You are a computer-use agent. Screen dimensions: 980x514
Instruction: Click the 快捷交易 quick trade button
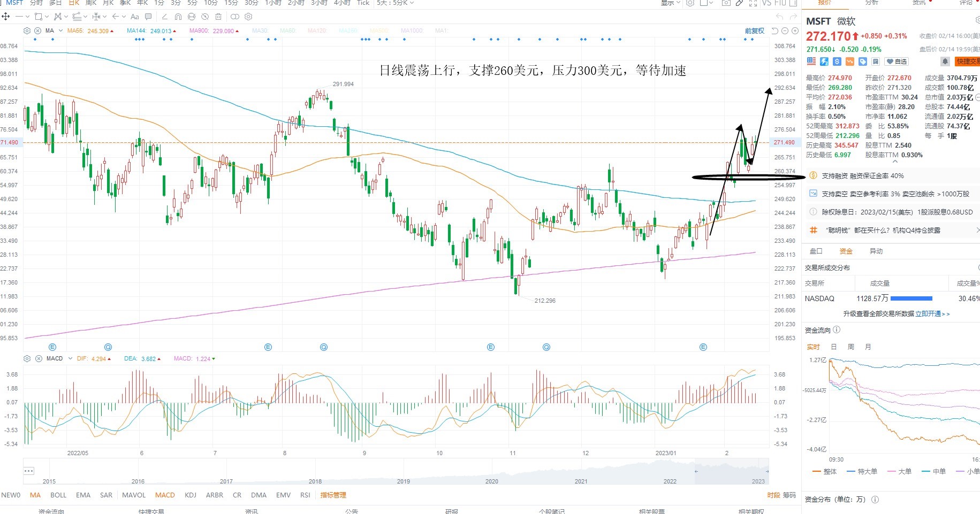tap(967, 62)
